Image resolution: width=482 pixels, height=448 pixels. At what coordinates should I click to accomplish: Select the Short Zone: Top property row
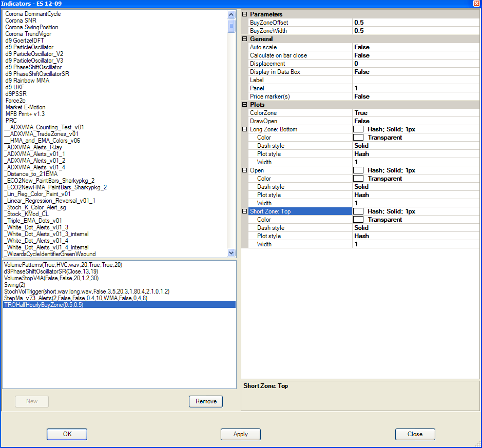pos(300,211)
